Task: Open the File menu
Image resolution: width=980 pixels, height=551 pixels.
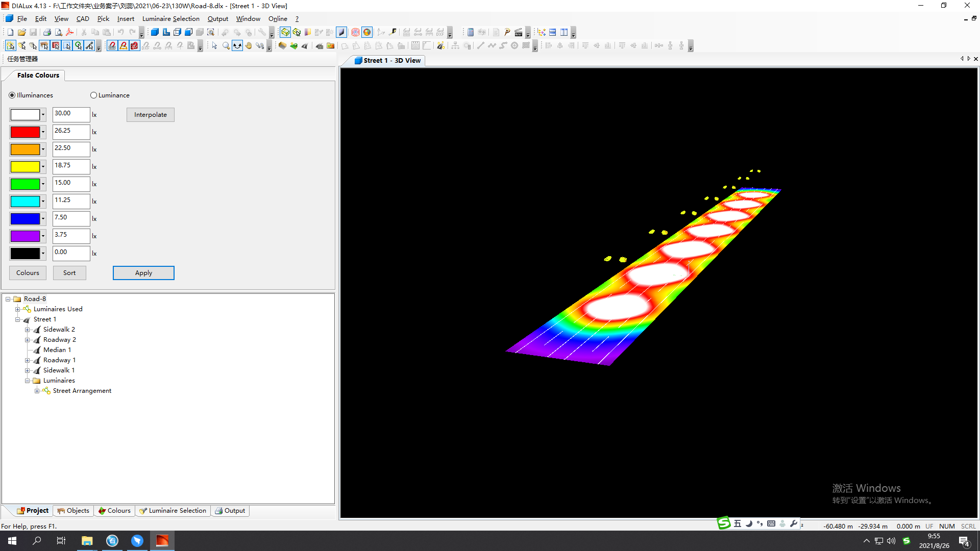Action: (x=22, y=19)
